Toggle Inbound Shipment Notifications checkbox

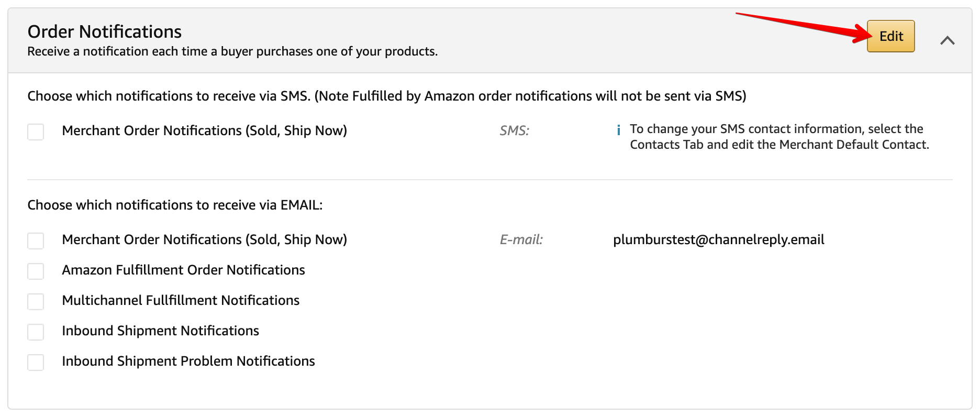(36, 332)
